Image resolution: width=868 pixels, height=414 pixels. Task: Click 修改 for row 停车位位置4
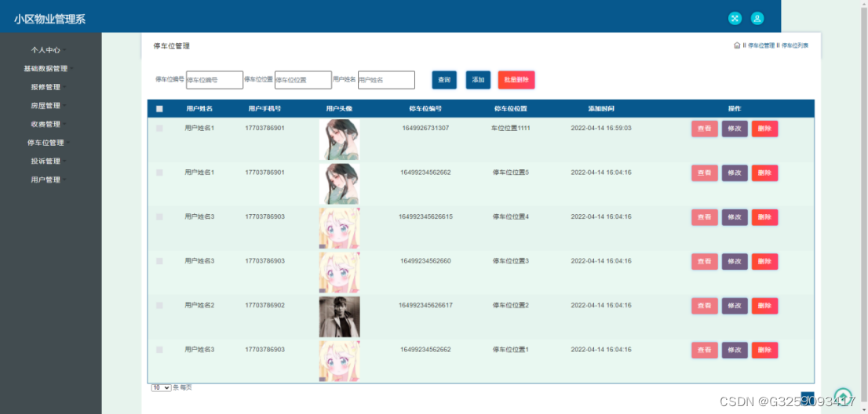[x=735, y=217]
